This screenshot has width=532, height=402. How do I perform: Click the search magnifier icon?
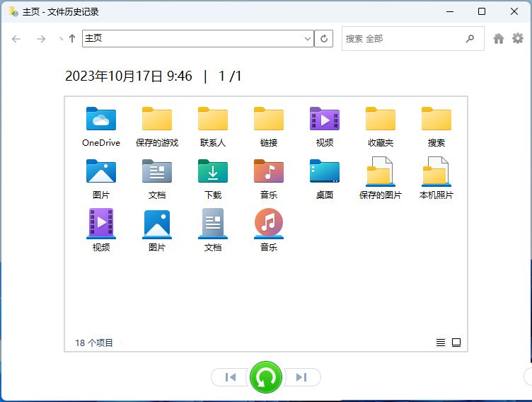point(470,39)
